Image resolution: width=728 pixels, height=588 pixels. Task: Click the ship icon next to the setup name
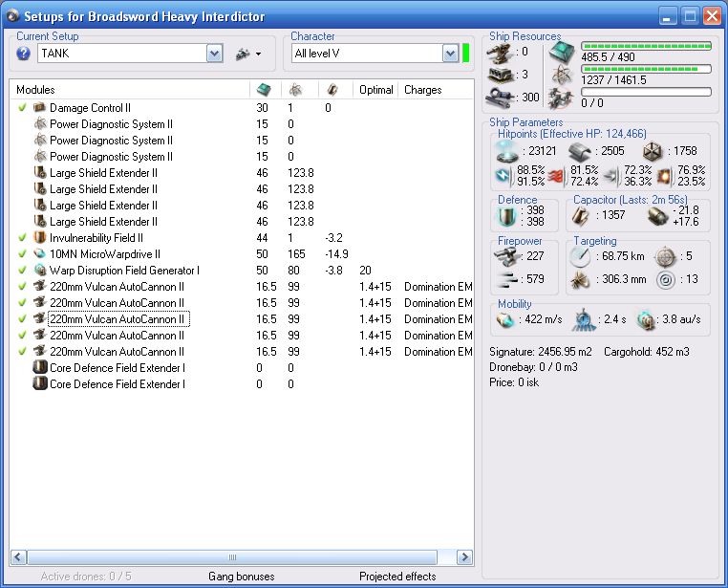pyautogui.click(x=243, y=54)
